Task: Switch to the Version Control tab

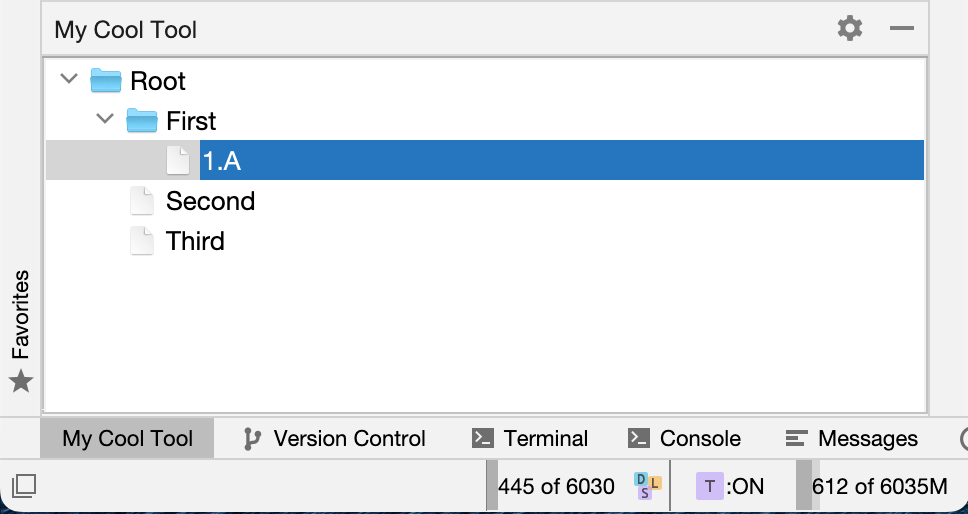Action: [x=335, y=439]
